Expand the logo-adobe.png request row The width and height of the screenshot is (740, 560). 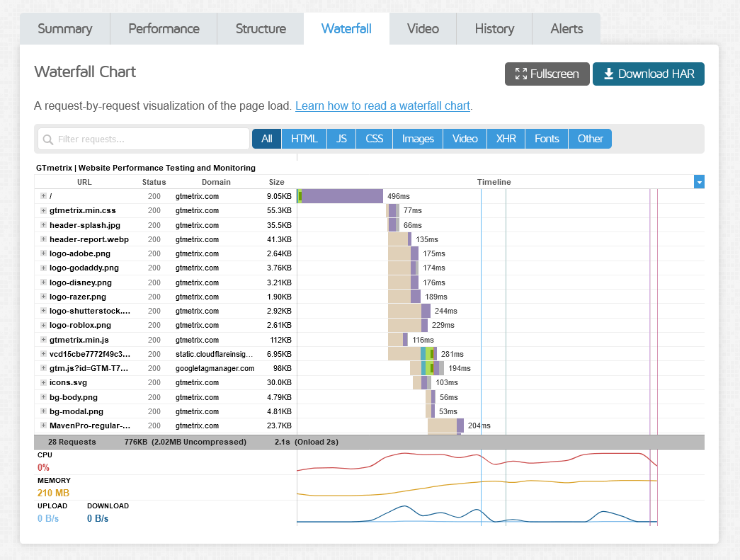[x=43, y=253]
